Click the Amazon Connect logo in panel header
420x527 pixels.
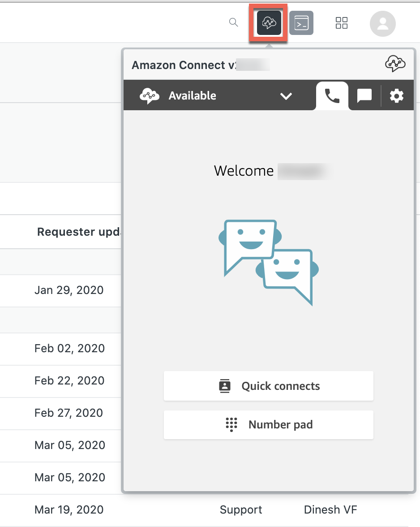click(x=395, y=64)
